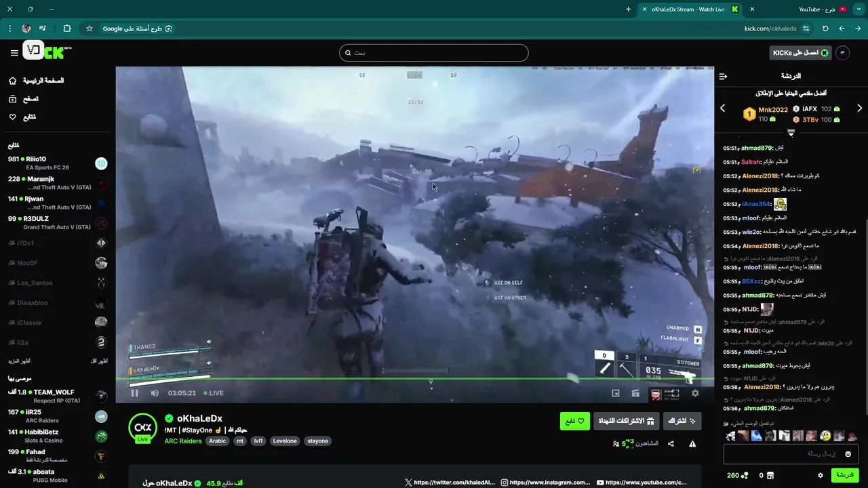The image size is (868, 488).
Task: Open the KICKs shop counter showing 0
Action: pyautogui.click(x=766, y=476)
